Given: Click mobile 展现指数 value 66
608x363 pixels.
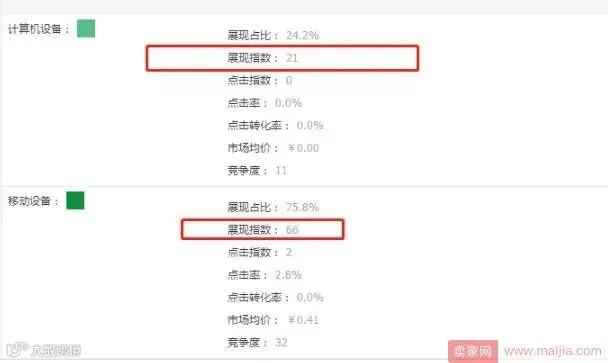Looking at the screenshot, I should tap(292, 230).
